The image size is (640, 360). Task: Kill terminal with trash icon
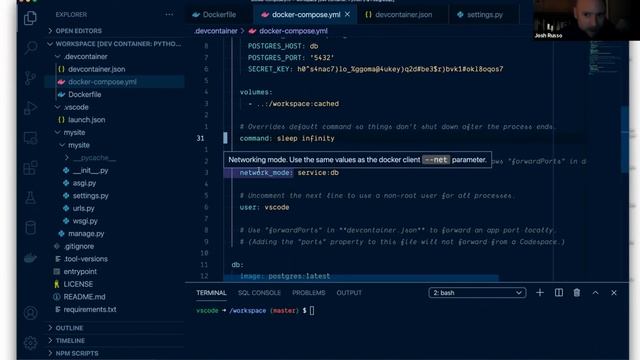point(577,293)
